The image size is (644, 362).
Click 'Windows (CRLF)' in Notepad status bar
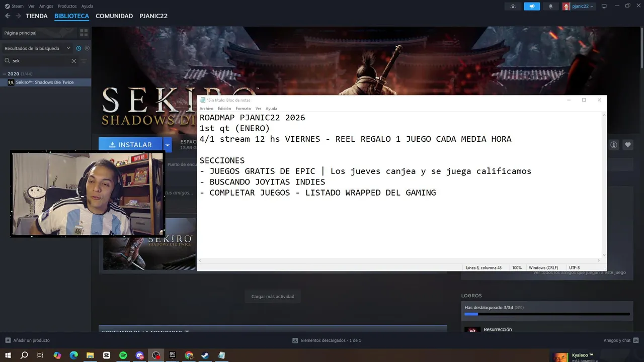(x=543, y=268)
